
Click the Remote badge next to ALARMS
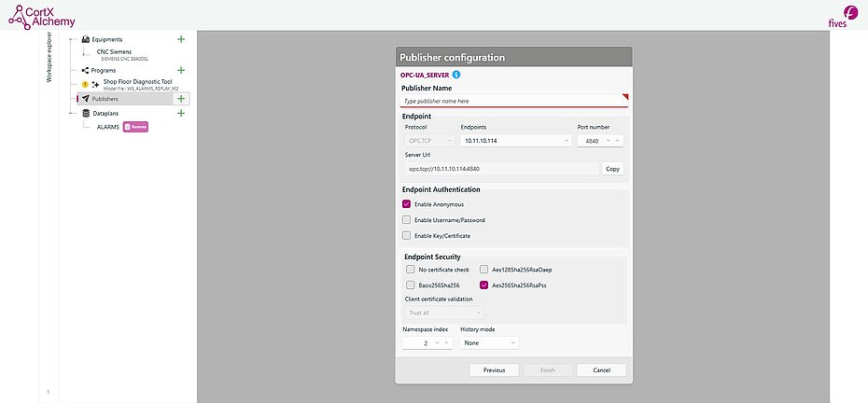point(136,127)
